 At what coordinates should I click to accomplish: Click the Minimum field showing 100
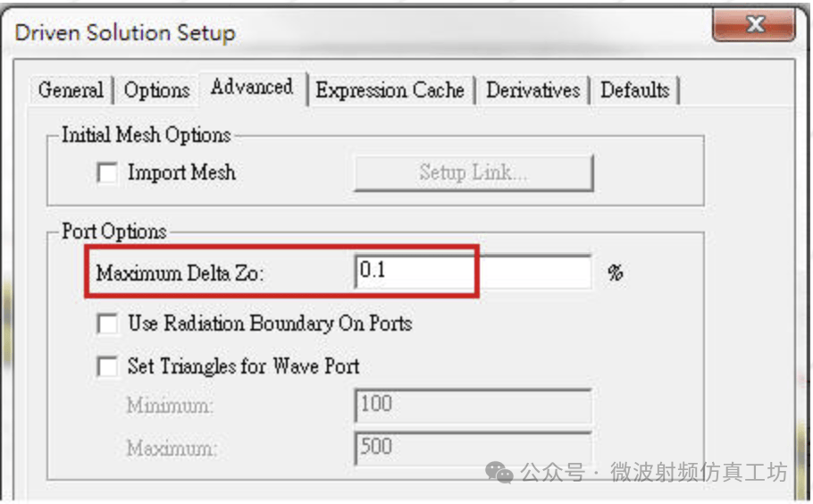(474, 406)
